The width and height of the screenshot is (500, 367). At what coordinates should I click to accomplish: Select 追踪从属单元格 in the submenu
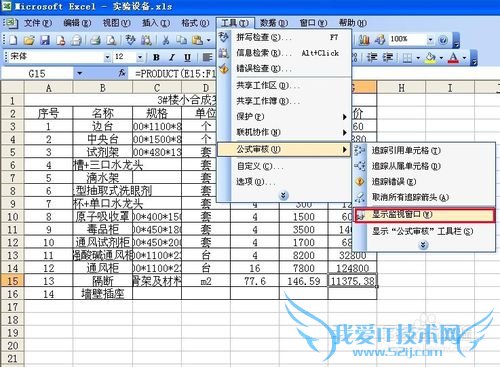[424, 166]
